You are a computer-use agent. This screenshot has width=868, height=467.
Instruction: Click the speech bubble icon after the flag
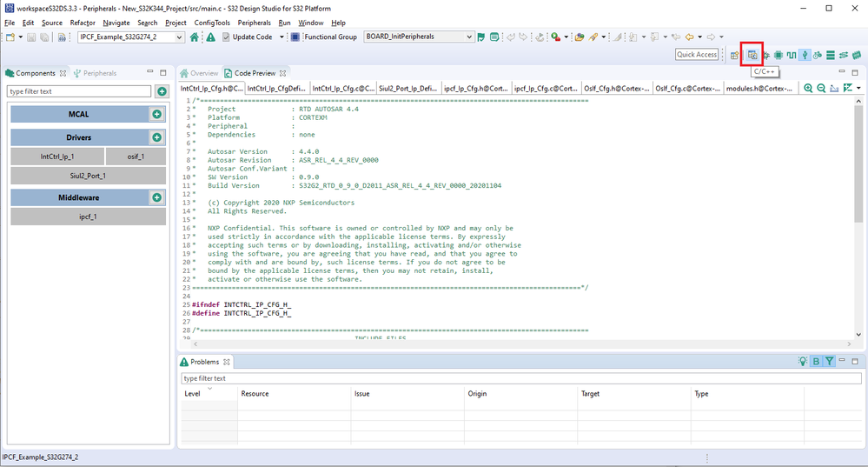[494, 37]
